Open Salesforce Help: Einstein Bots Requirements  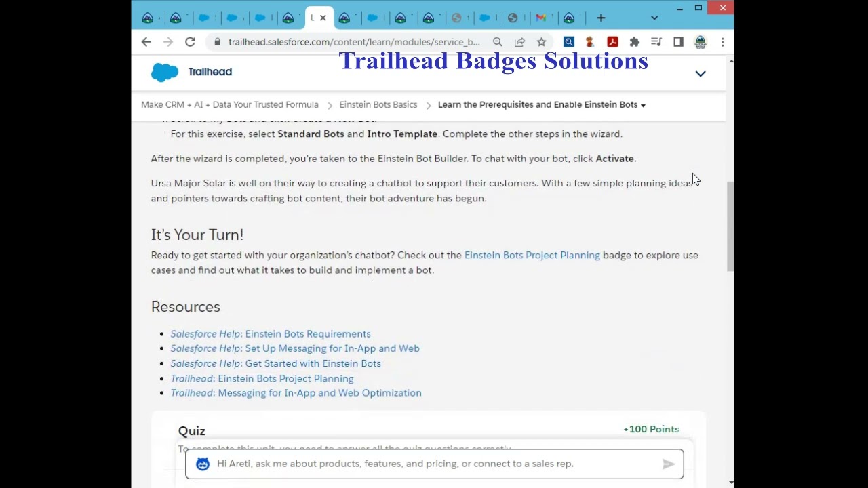[271, 333]
